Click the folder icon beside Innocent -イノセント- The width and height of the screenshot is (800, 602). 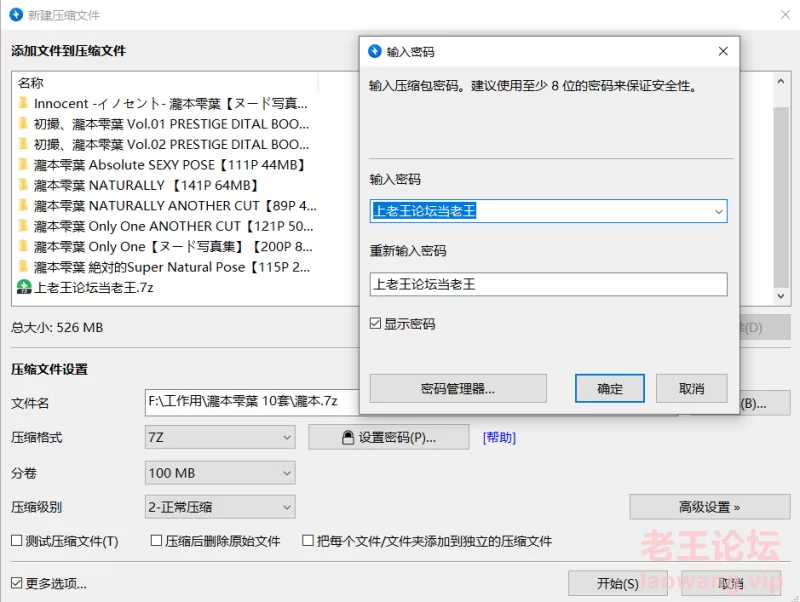(23, 103)
